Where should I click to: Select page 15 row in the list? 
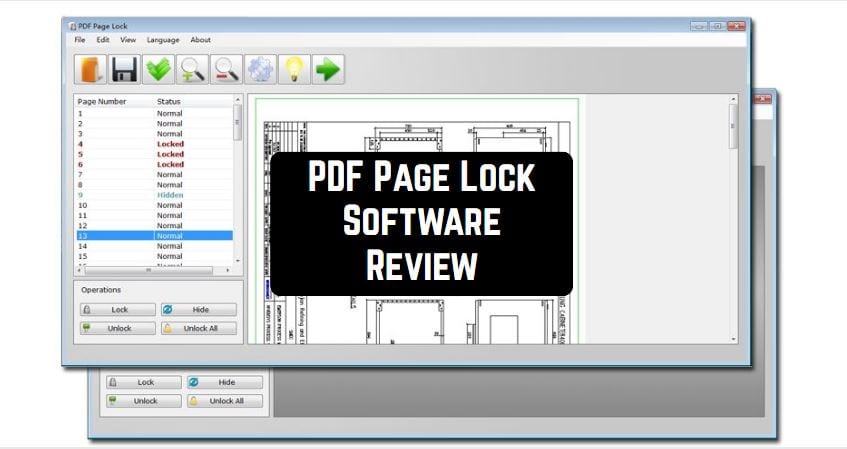click(x=154, y=256)
